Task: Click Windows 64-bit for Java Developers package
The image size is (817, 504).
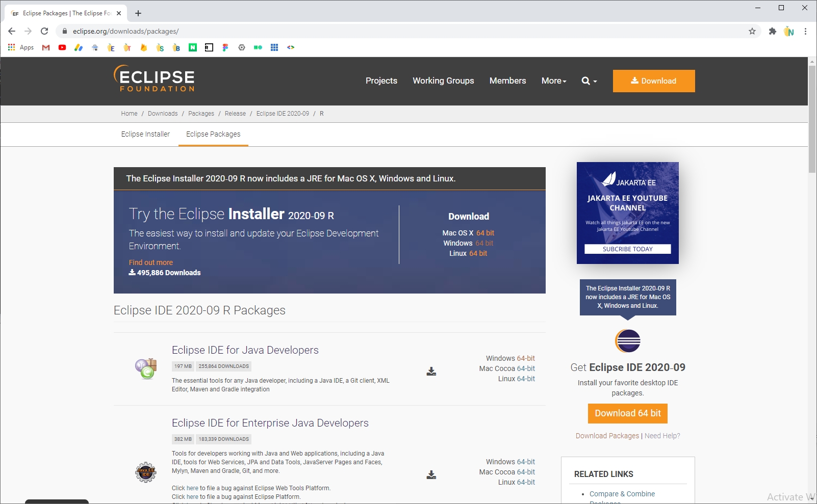Action: pos(526,358)
